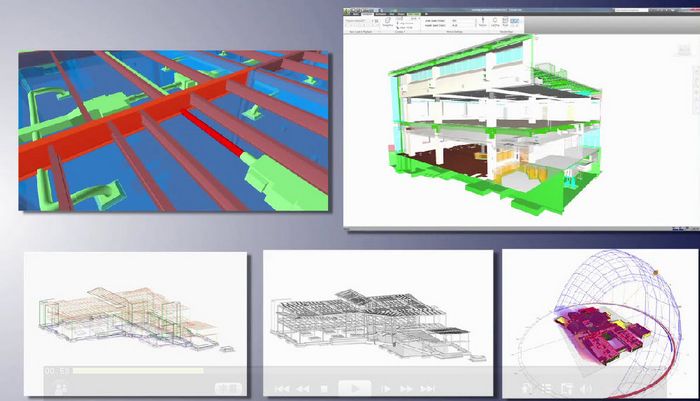
Task: Open the clash detection beam thumbnail
Action: pyautogui.click(x=173, y=130)
